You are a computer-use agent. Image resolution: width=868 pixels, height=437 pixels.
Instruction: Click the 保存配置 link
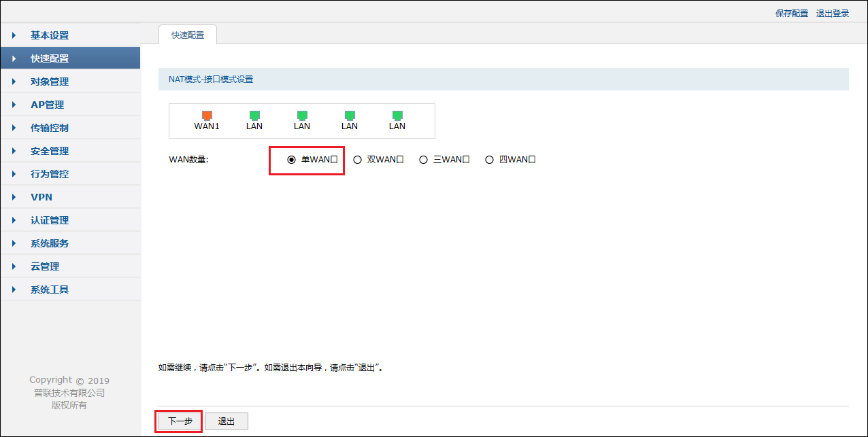792,14
